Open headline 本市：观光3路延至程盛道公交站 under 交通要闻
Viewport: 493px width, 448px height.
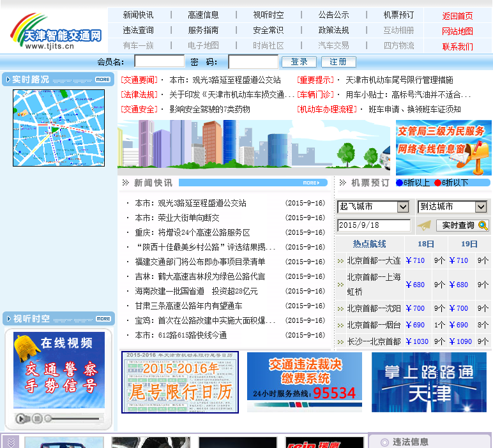(225, 80)
